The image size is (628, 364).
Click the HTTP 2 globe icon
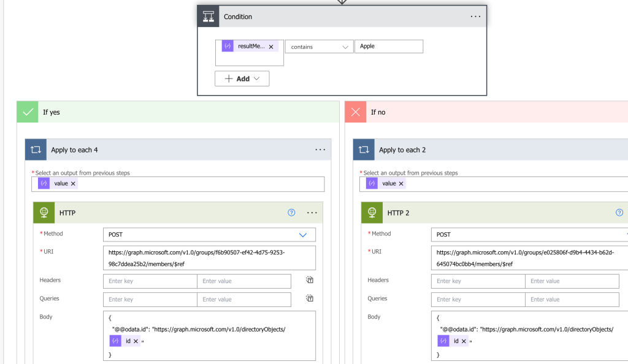coord(372,213)
